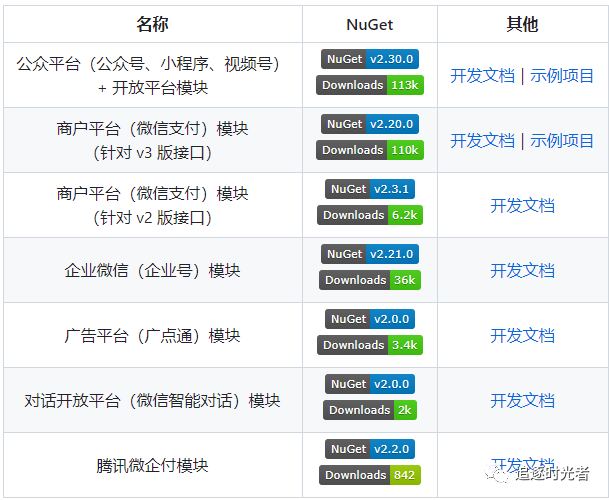Click the Downloads 113k badge
This screenshot has width=609, height=500.
[x=370, y=85]
